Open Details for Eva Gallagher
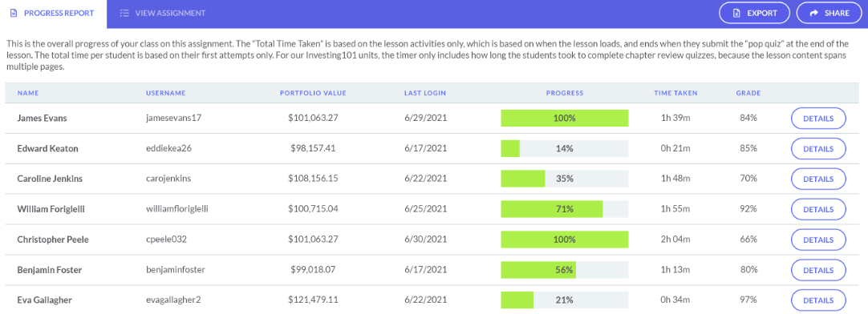This screenshot has height=314, width=868. [818, 300]
